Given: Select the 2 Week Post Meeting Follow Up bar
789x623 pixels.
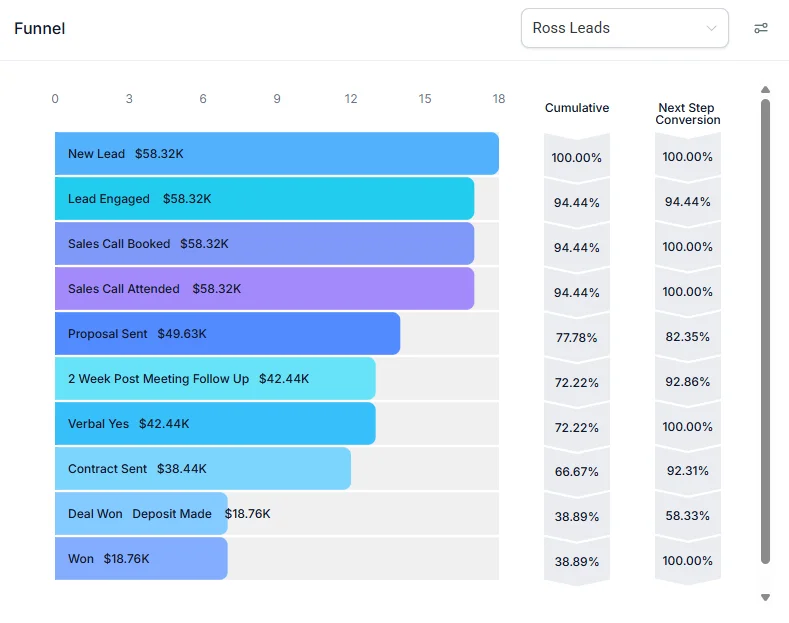Looking at the screenshot, I should [x=215, y=378].
